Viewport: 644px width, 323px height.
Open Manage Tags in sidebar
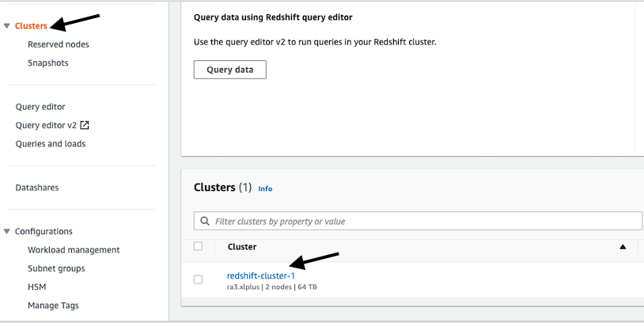[x=53, y=305]
